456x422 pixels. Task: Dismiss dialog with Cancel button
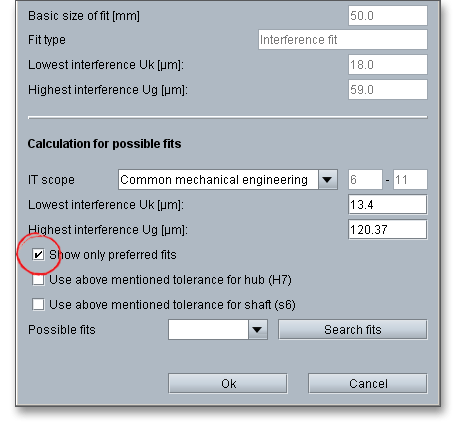tap(368, 384)
